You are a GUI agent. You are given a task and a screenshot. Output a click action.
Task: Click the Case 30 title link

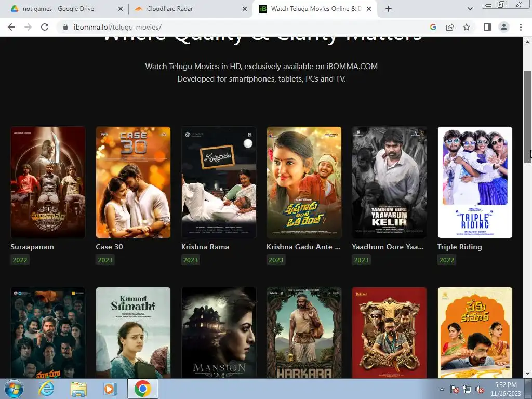pyautogui.click(x=109, y=247)
